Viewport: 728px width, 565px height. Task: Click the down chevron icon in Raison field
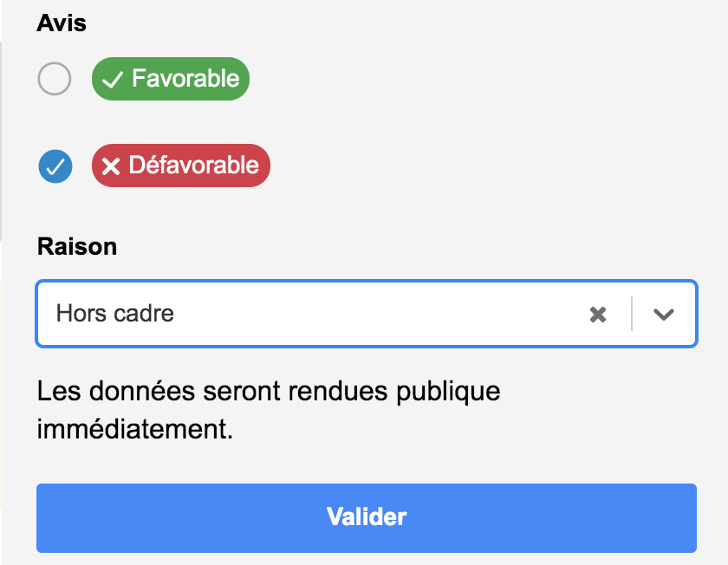(x=664, y=315)
